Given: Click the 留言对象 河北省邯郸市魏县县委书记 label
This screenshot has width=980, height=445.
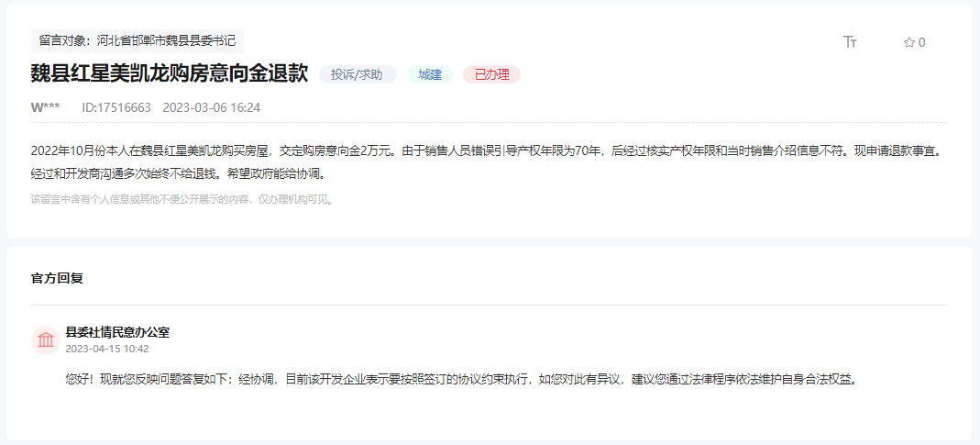Looking at the screenshot, I should tap(138, 40).
